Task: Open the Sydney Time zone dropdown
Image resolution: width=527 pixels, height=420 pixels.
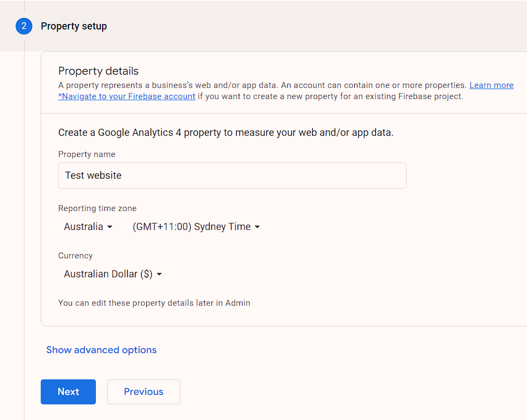Action: click(x=196, y=227)
